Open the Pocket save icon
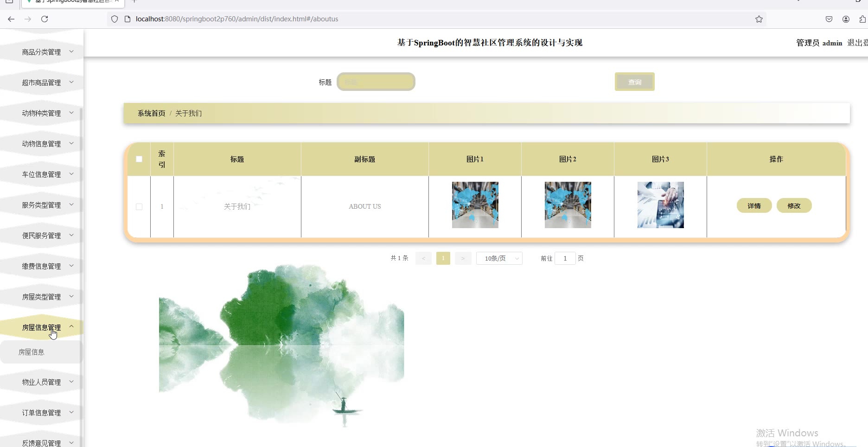 pos(829,19)
